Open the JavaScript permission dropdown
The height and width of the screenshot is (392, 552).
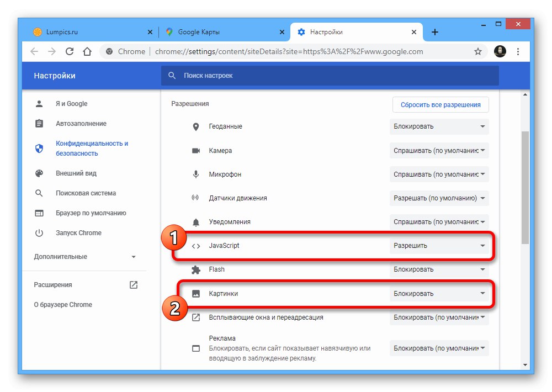pos(439,246)
